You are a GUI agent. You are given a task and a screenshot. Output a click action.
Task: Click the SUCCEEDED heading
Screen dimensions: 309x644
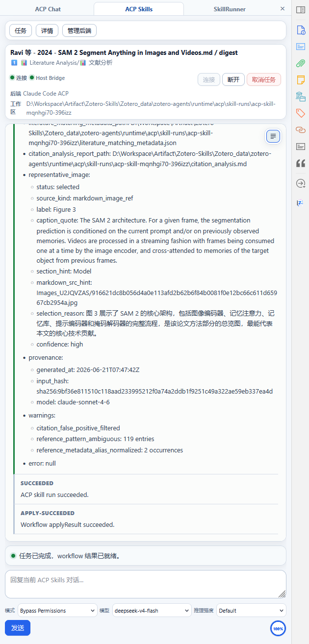point(37,483)
